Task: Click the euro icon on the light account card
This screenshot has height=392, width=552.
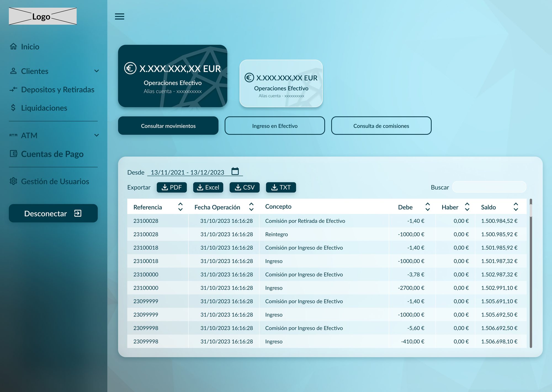Action: tap(249, 77)
